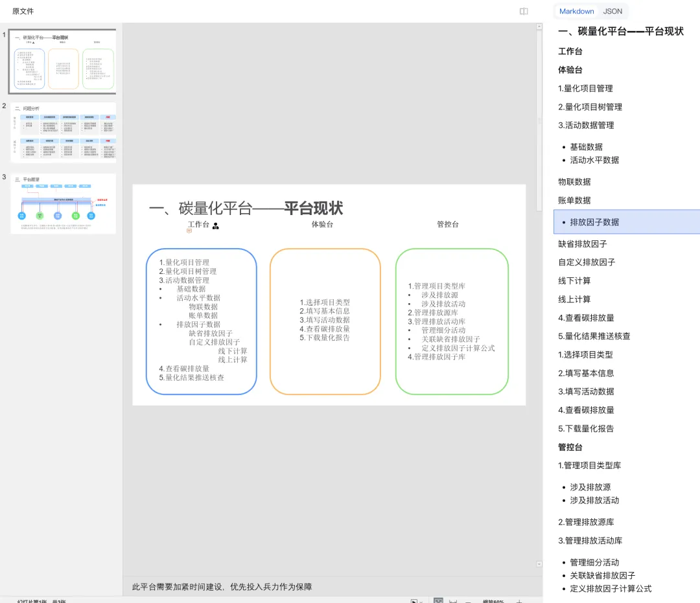
Task: Switch to the Markdown tab
Action: [x=576, y=11]
